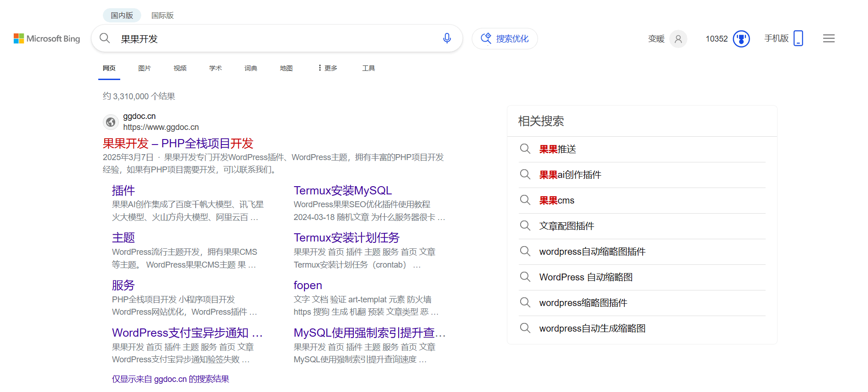The width and height of the screenshot is (868, 392).
Task: Click search icon beside 果果cms
Action: (x=525, y=200)
